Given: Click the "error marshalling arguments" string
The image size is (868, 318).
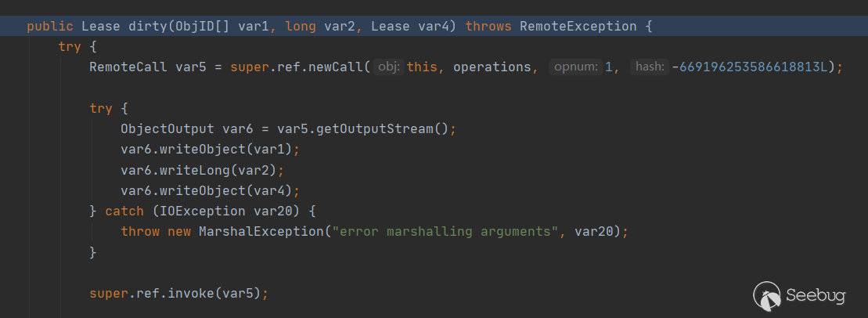Looking at the screenshot, I should pos(445,232).
